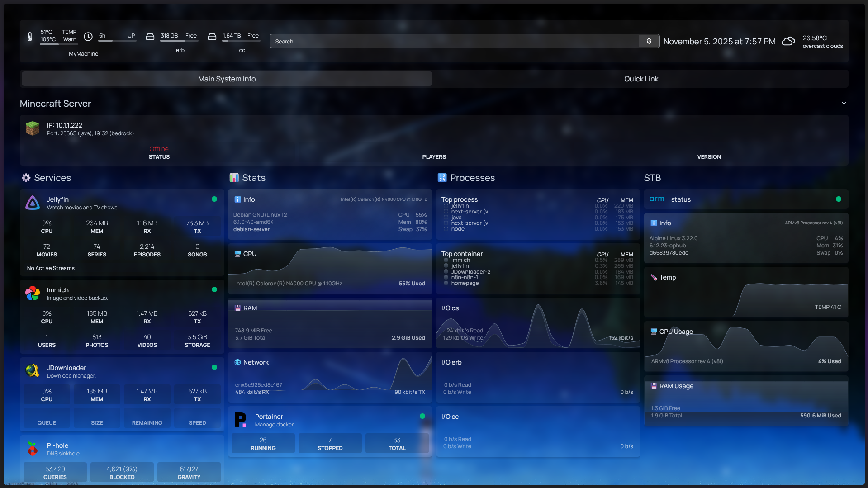Switch to the Quick Link tab
The height and width of the screenshot is (488, 868).
[641, 78]
